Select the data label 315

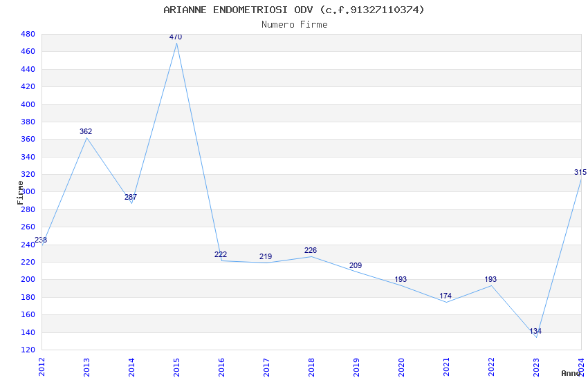click(580, 172)
